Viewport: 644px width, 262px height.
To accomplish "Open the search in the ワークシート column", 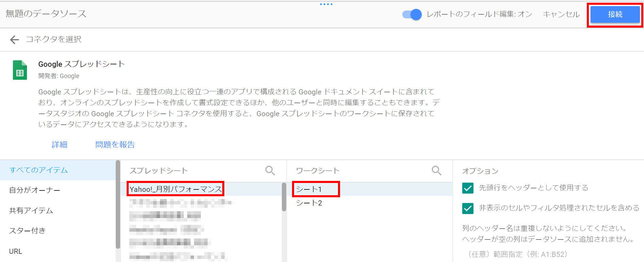I will [x=436, y=170].
